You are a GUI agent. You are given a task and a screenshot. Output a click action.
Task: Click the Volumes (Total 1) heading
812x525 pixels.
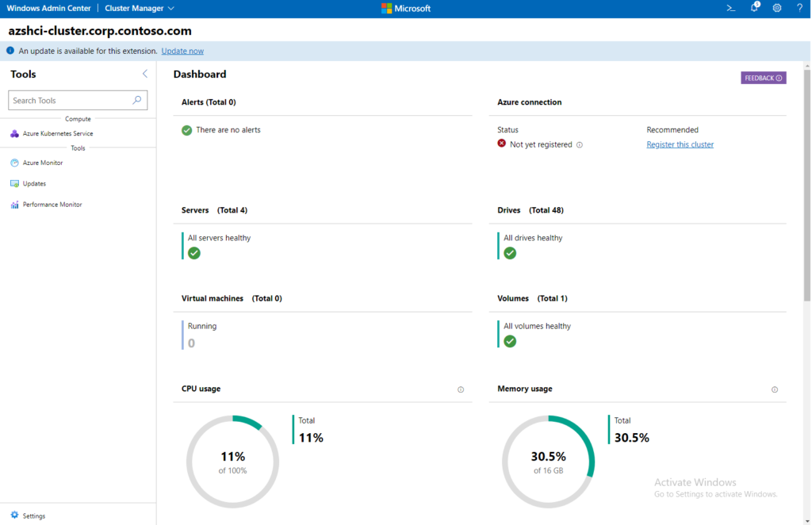pyautogui.click(x=532, y=298)
